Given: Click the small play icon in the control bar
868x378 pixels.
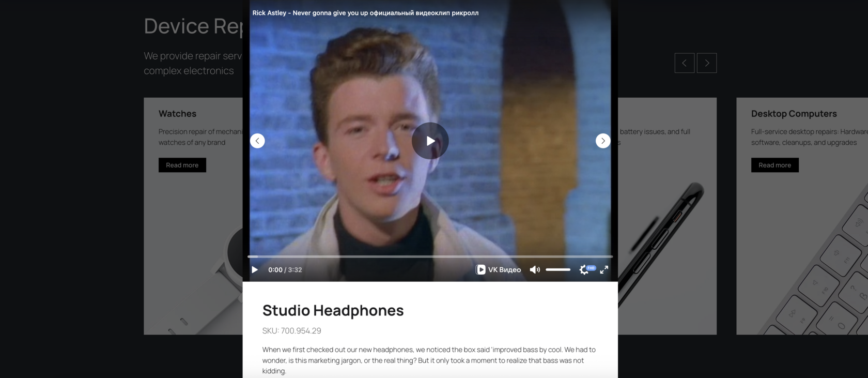Looking at the screenshot, I should tap(255, 269).
